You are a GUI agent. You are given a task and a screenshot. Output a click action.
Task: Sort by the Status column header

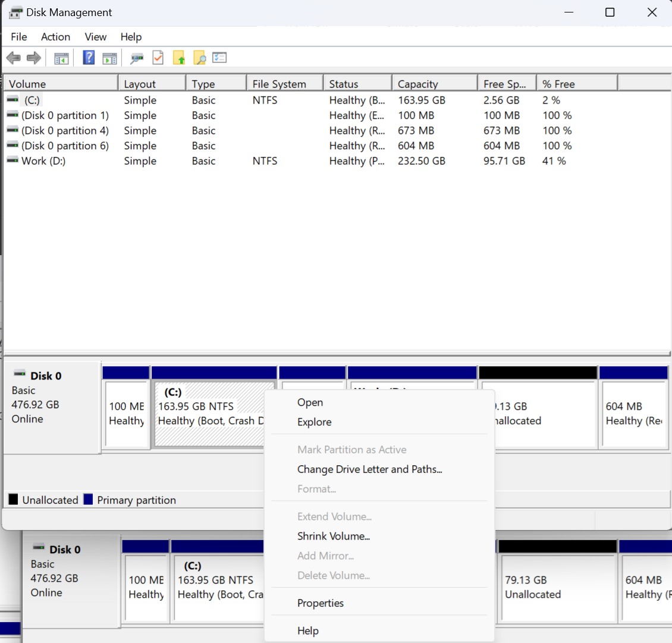[358, 84]
